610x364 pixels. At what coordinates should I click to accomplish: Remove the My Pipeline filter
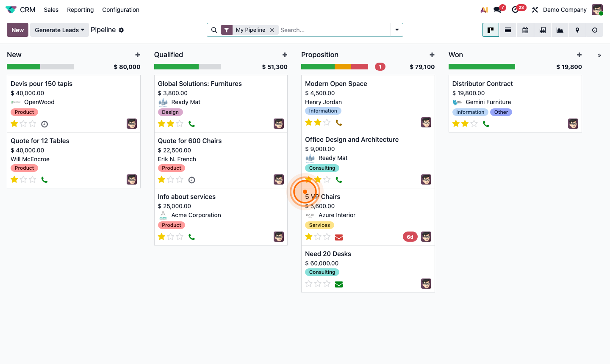pyautogui.click(x=272, y=30)
